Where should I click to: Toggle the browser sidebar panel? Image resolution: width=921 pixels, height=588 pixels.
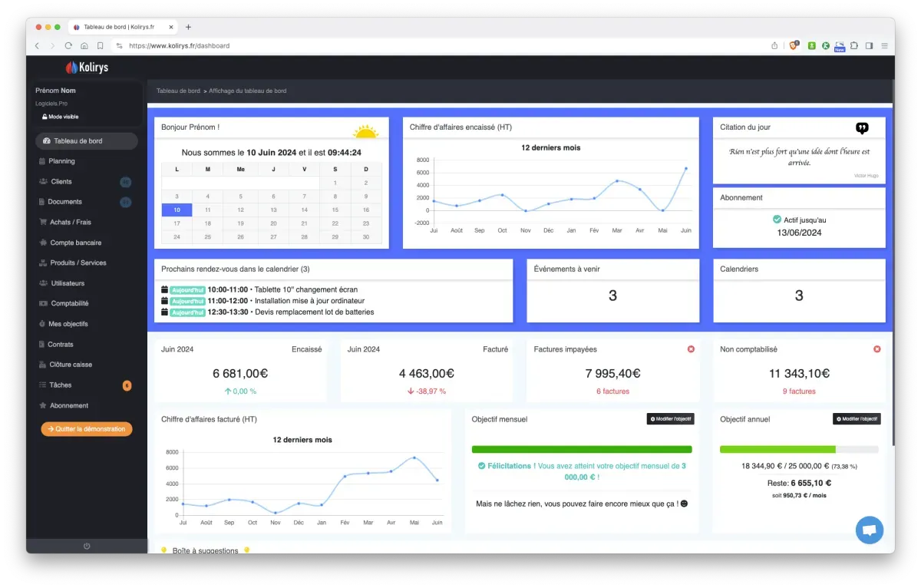click(x=870, y=46)
